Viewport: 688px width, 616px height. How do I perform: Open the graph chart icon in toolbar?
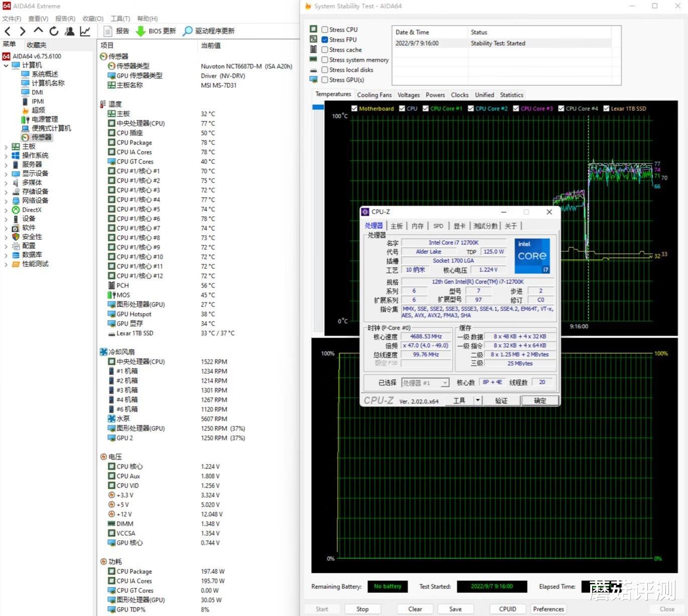click(x=85, y=31)
